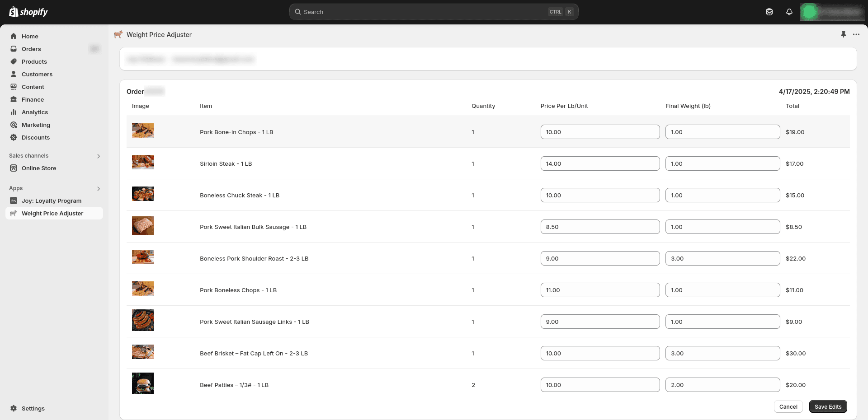Select the Discounts section
The height and width of the screenshot is (420, 868).
pyautogui.click(x=36, y=137)
